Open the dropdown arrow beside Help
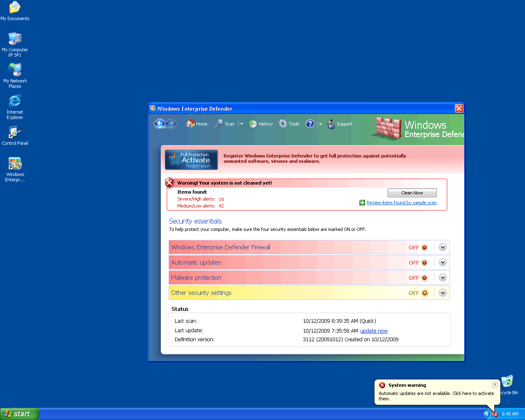525x420 pixels. 320,124
